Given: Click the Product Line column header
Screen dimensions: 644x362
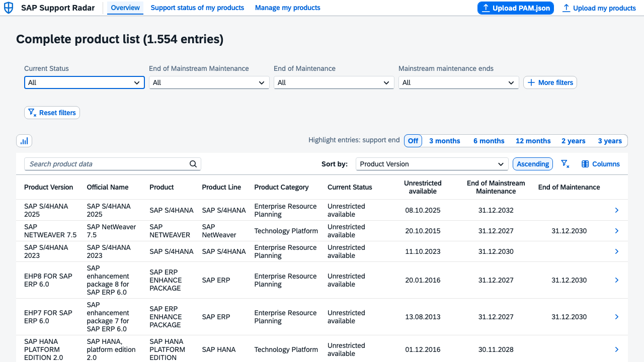Looking at the screenshot, I should click(x=221, y=187).
